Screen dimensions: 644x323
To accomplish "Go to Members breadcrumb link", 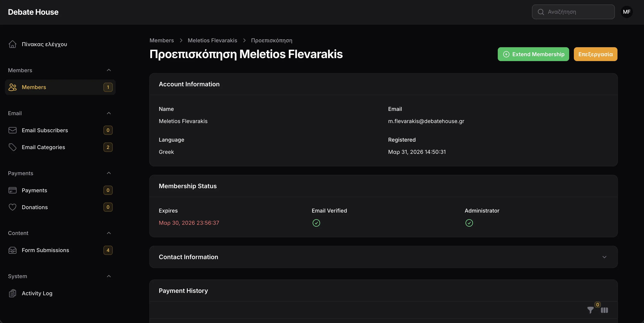I will point(161,40).
